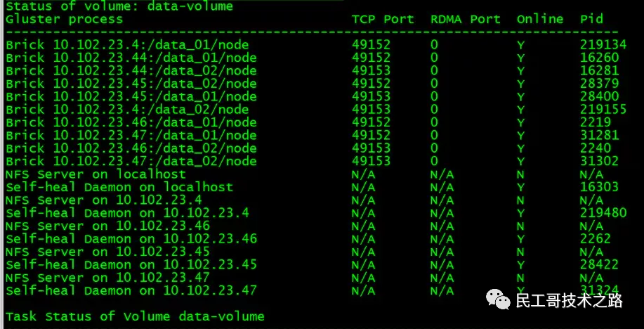Screen dimensions: 644x329
Task: Click Online 'Y' in Self-heal Daemon on localhost row
Action: [x=520, y=188]
